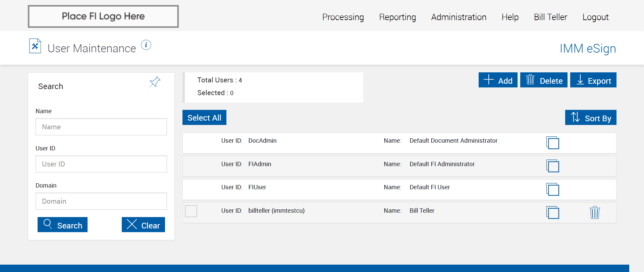Check the billteller user checkbox
This screenshot has height=272, width=644.
pyautogui.click(x=191, y=211)
